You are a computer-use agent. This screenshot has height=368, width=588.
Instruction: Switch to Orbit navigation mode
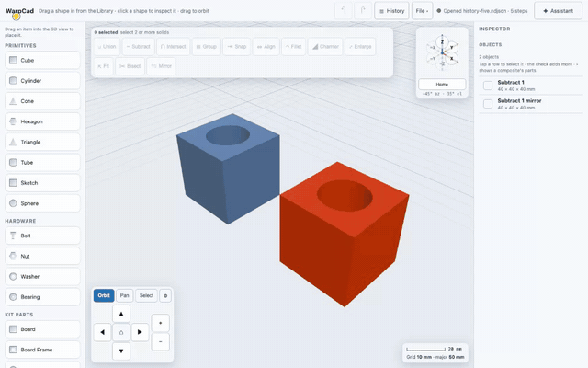tap(104, 296)
